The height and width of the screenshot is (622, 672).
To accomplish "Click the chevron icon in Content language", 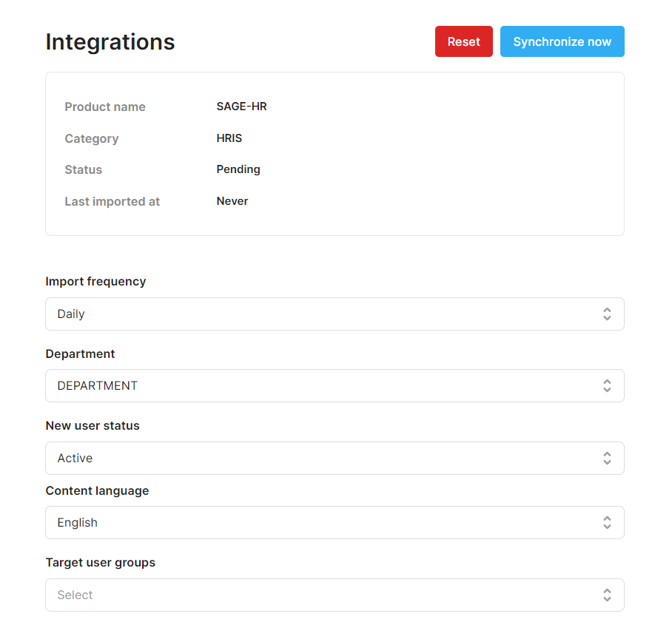I will coord(607,522).
